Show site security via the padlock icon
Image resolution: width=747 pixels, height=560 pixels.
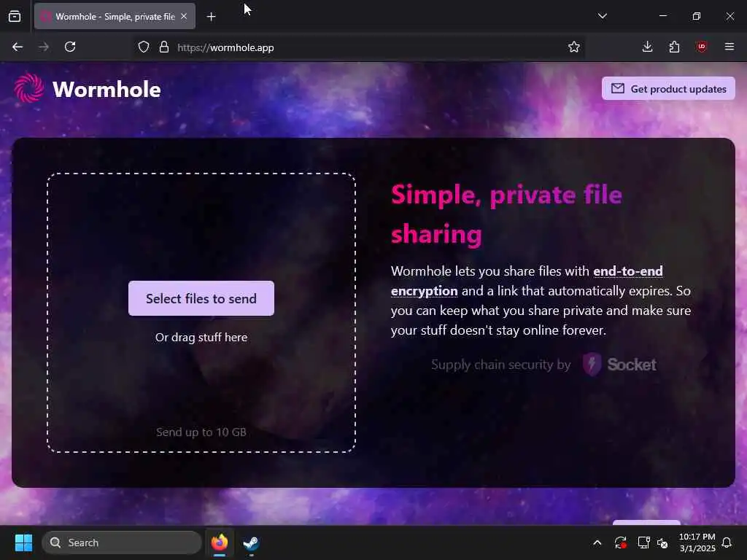pyautogui.click(x=164, y=47)
